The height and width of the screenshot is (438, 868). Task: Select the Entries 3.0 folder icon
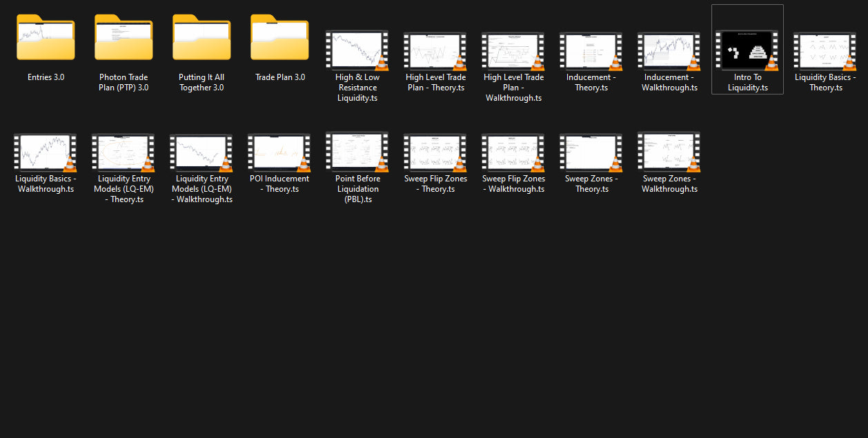pos(46,39)
